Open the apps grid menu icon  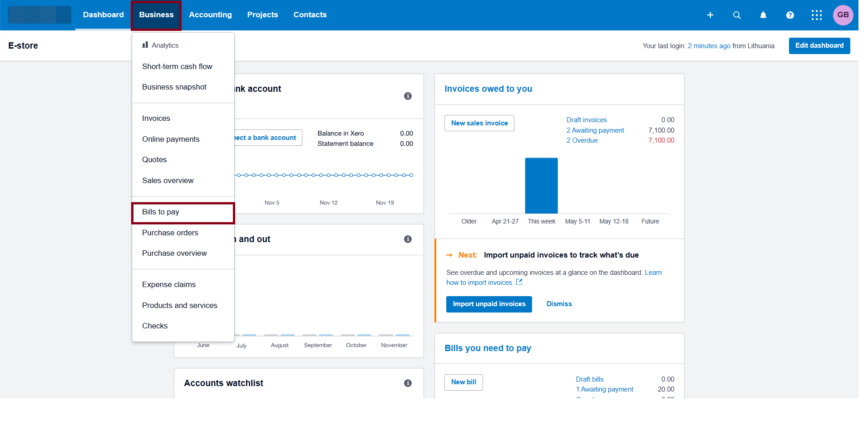[816, 15]
